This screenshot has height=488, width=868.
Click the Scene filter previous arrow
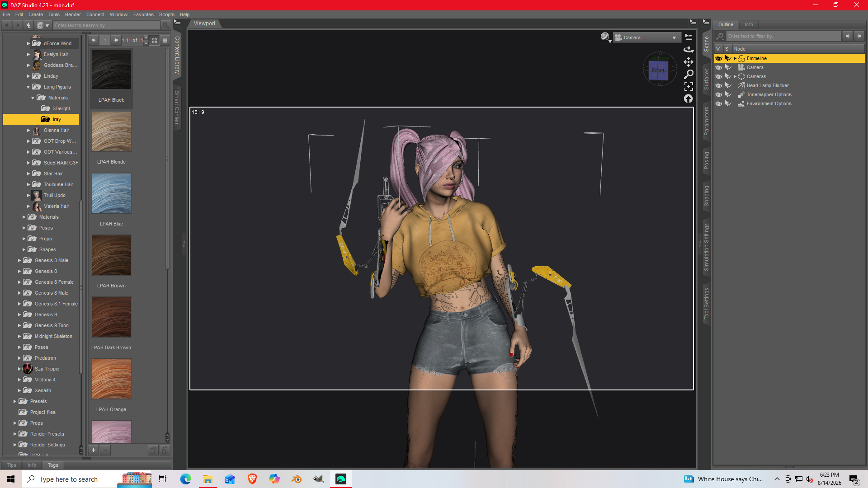(848, 36)
